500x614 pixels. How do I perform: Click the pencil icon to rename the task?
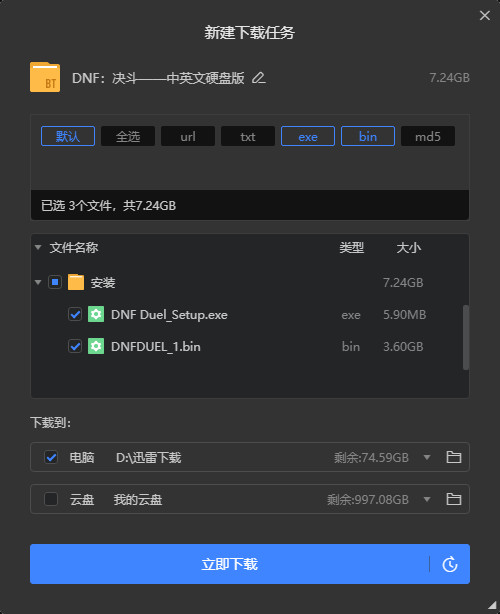pyautogui.click(x=259, y=78)
